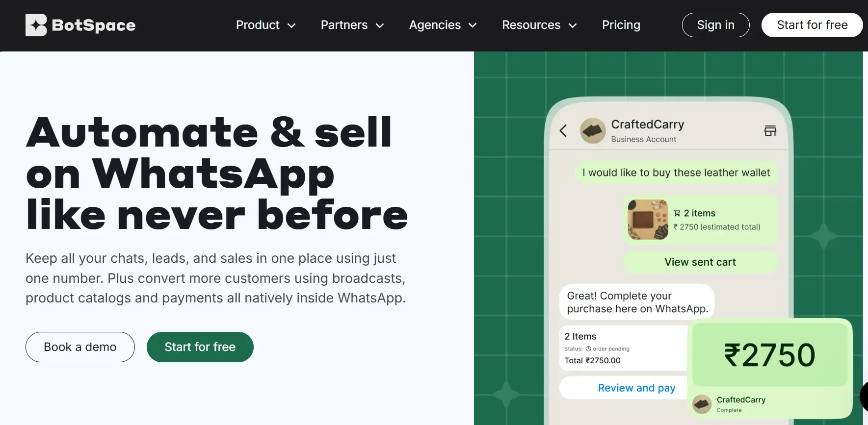Viewport: 868px width, 425px height.
Task: Expand the Resources dropdown
Action: [x=539, y=25]
